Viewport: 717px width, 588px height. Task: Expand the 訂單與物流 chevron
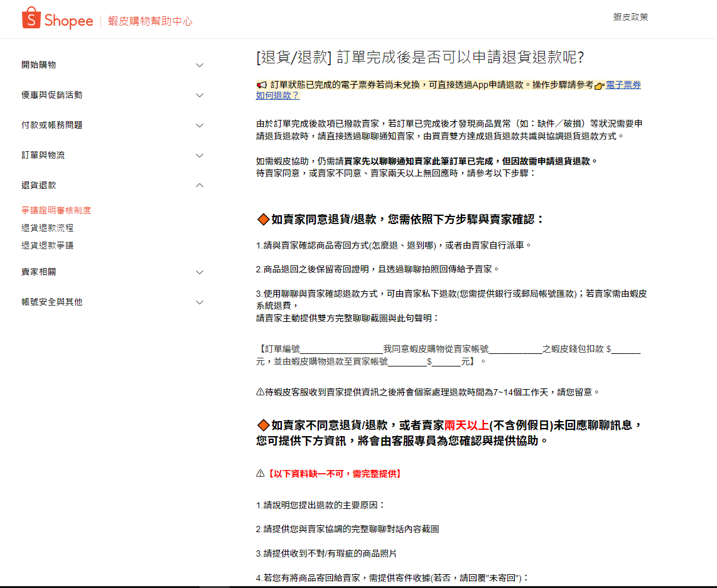pos(200,156)
